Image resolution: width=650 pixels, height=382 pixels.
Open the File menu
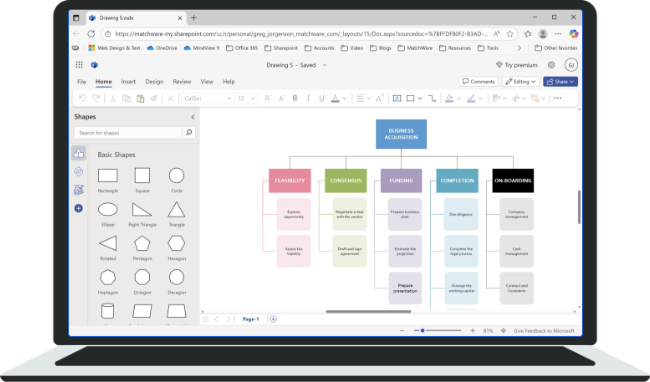(82, 82)
